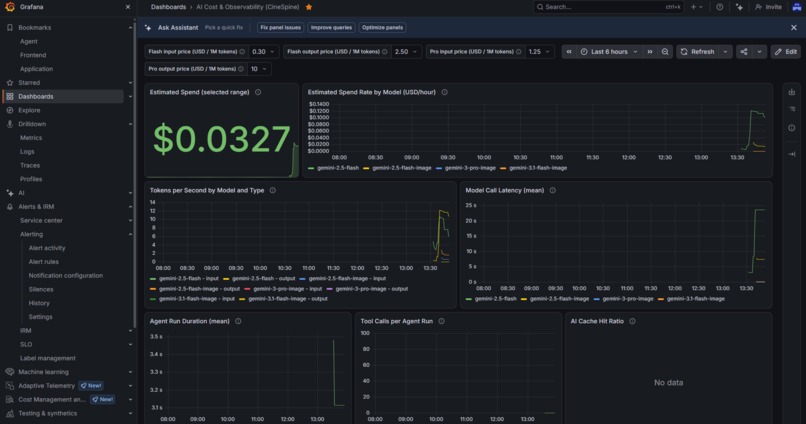This screenshot has height=424, width=806.
Task: Expand the Refresh interval dropdown arrow
Action: coord(725,52)
